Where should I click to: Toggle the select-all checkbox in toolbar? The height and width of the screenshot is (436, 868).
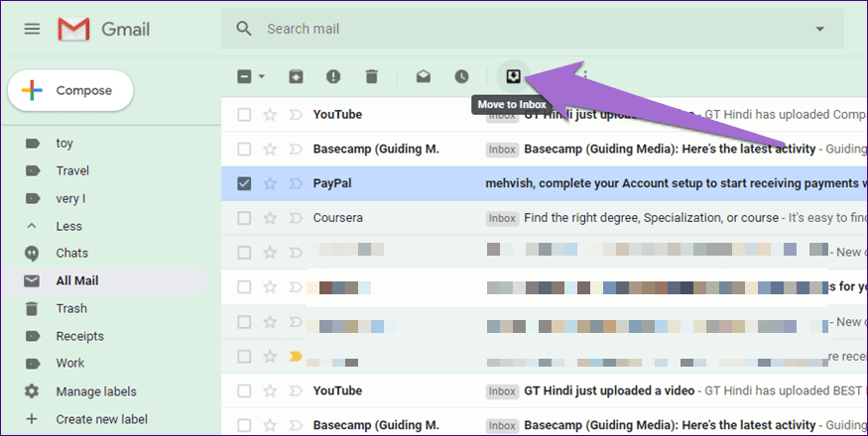(244, 76)
